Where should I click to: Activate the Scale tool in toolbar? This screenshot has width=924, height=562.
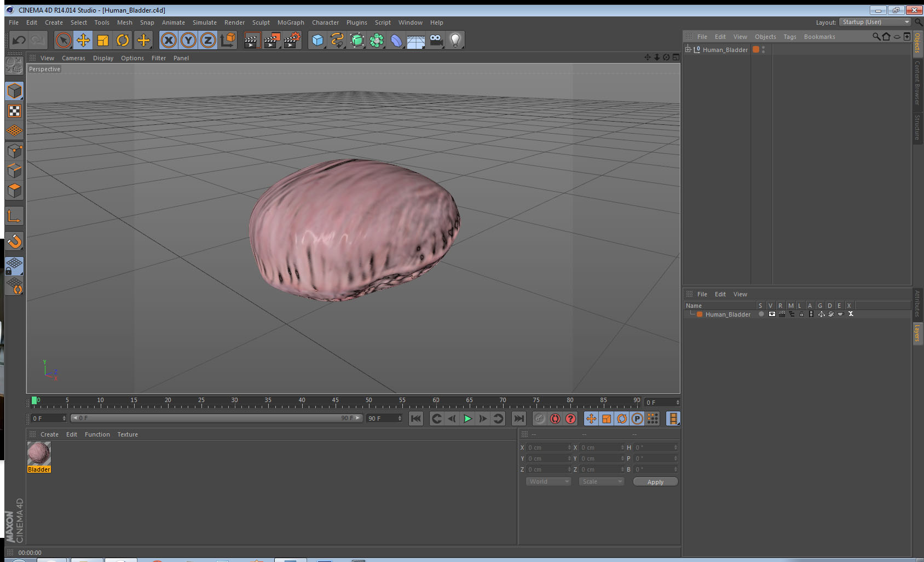click(x=103, y=40)
